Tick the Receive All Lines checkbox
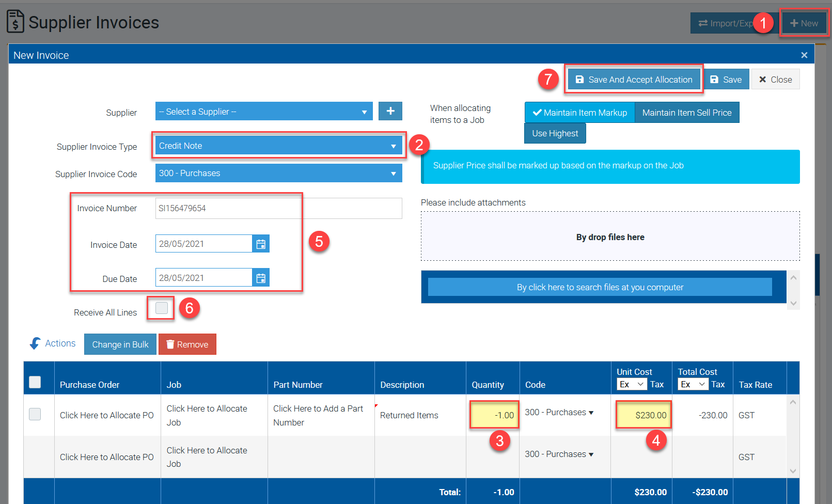 (162, 308)
